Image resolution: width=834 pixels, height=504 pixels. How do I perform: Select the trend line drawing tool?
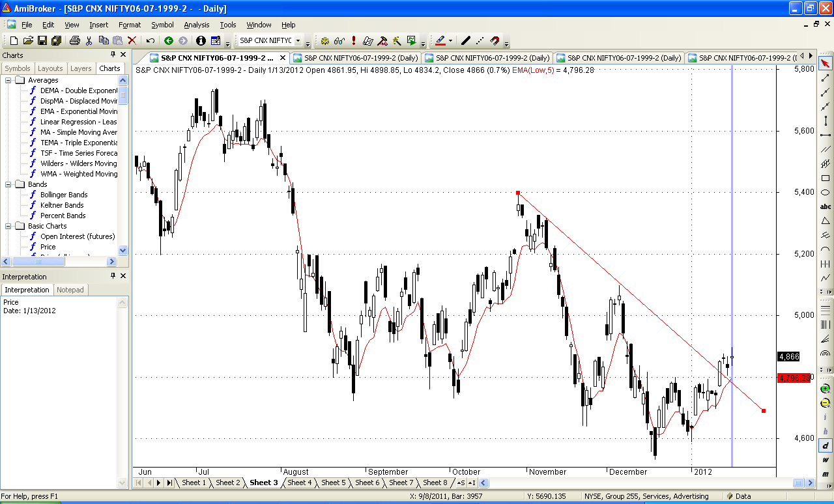[826, 77]
